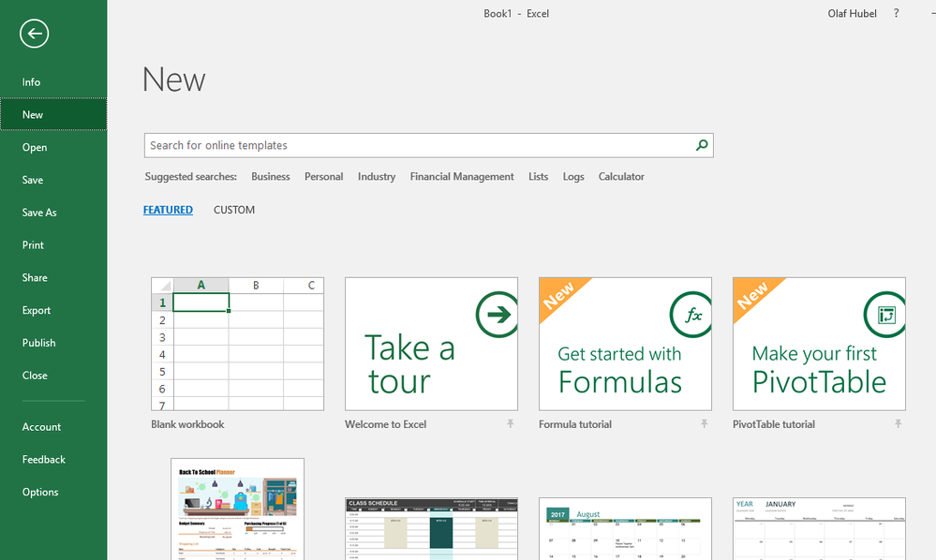
Task: Switch to the FEATURED templates tab
Action: (x=168, y=210)
